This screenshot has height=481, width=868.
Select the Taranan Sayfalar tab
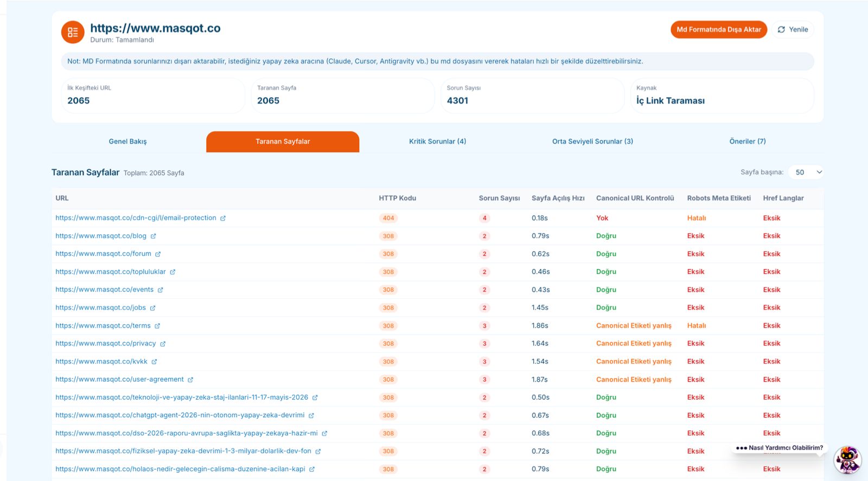click(x=283, y=142)
